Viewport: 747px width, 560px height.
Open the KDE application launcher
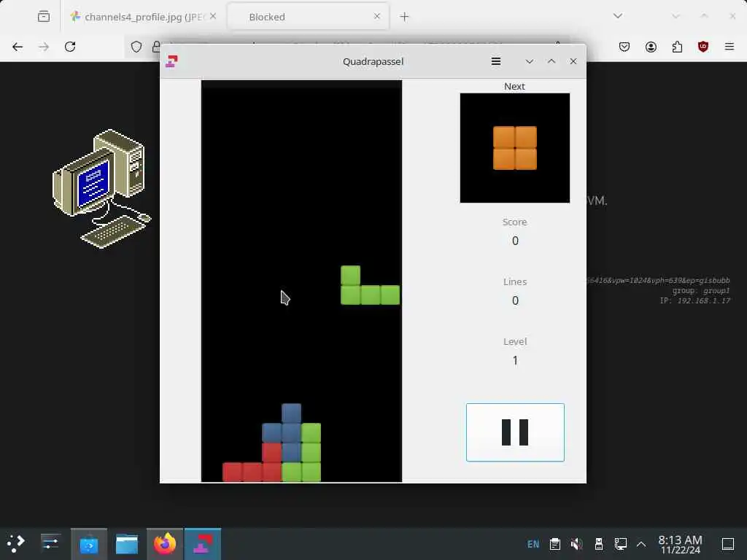pos(16,544)
